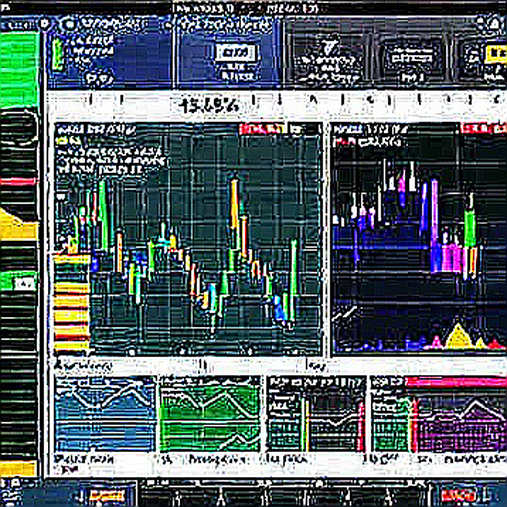
Task: Toggle the vertical green indicator bar in the top blue panel
Action: pos(58,54)
